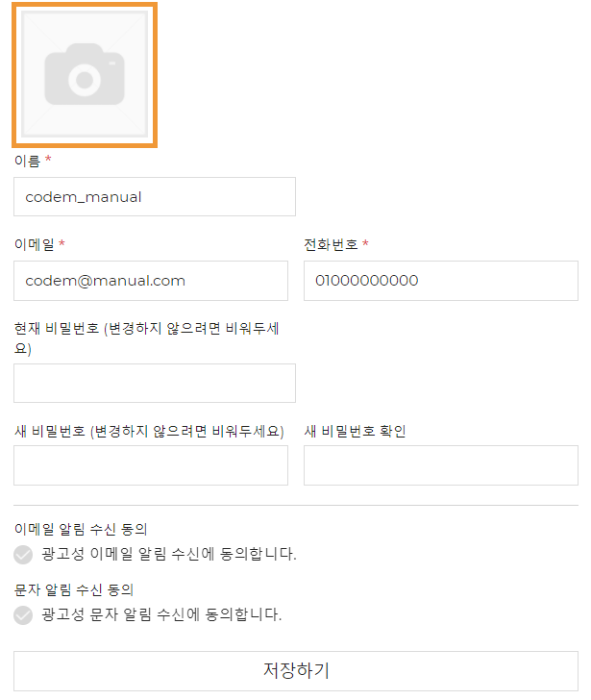Select the 새 비밀번호 확인 input box
Screen dimensions: 591x700
tap(441, 465)
